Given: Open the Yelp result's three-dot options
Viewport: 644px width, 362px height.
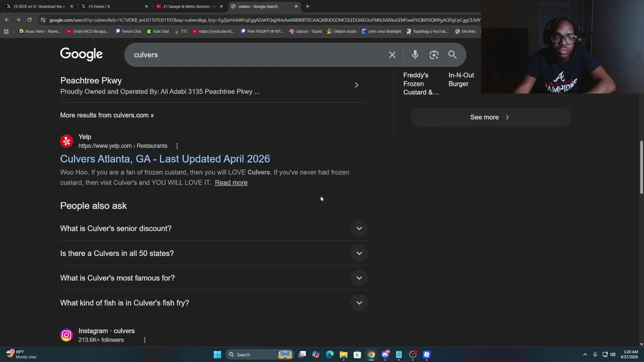Looking at the screenshot, I should pos(177,146).
